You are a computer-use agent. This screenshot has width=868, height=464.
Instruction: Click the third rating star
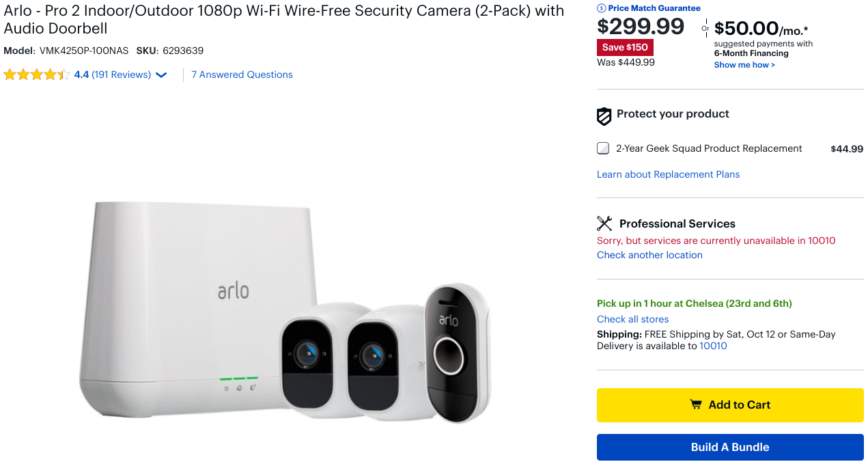pyautogui.click(x=36, y=74)
